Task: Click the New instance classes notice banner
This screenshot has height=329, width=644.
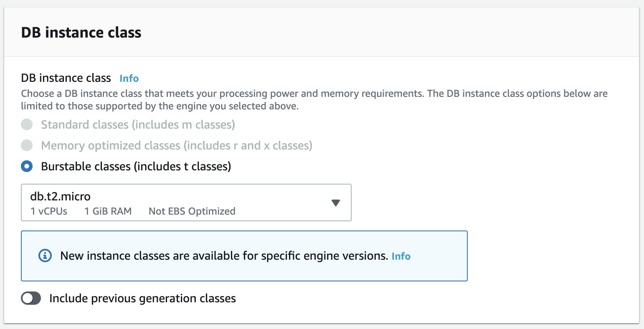Action: [x=244, y=256]
